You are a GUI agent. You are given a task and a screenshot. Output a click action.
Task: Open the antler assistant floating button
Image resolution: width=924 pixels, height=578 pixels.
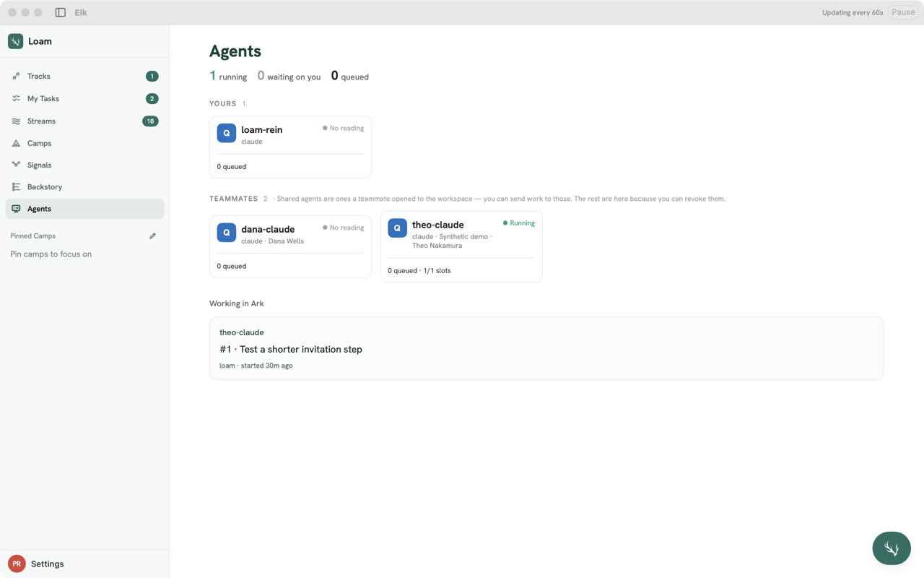892,548
